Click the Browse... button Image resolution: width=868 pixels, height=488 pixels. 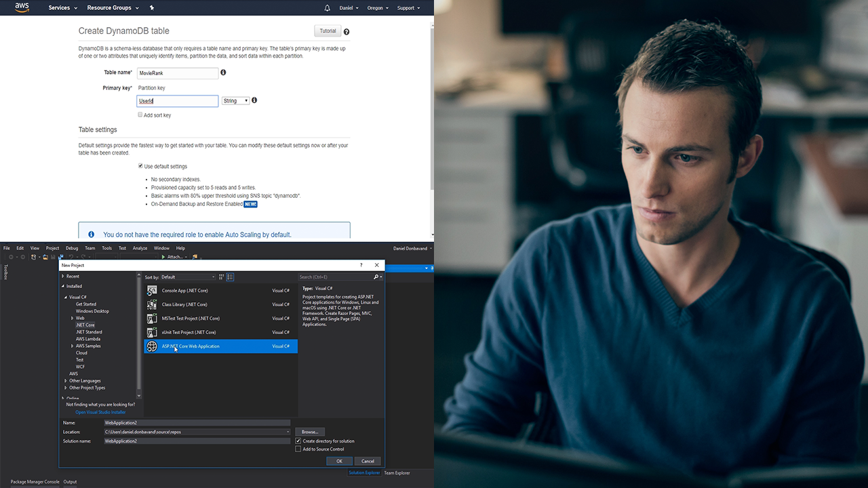pos(310,432)
